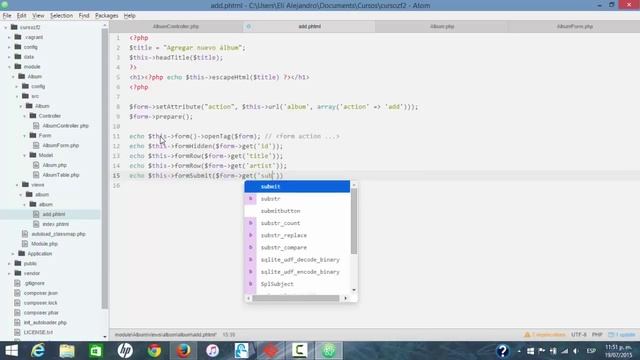Expand the .vagrant folder arrow
This screenshot has height=360, width=640.
coord(9,37)
